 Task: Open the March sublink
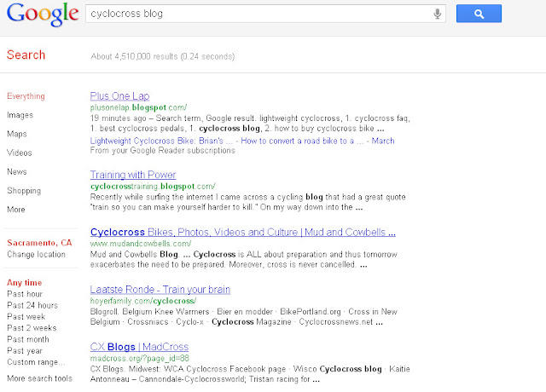click(383, 141)
